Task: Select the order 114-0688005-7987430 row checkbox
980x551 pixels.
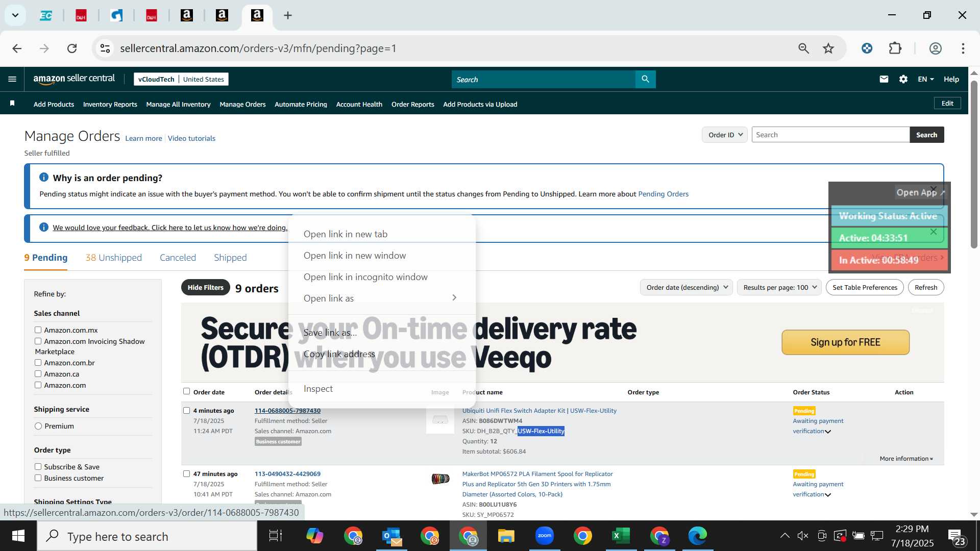Action: (186, 410)
